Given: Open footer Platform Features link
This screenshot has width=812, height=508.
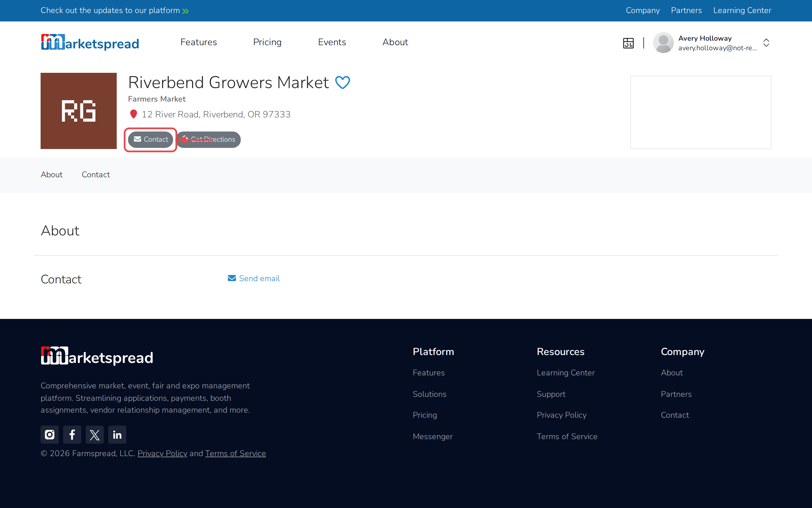Looking at the screenshot, I should click(x=429, y=373).
